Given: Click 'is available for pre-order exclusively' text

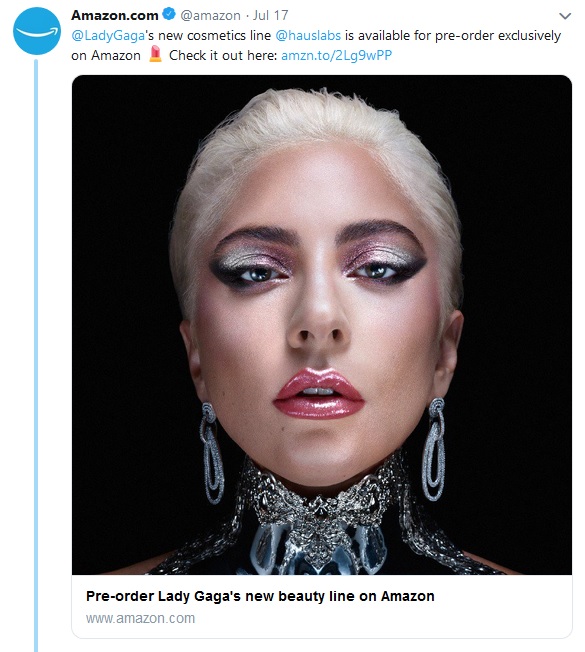Looking at the screenshot, I should click(x=453, y=36).
